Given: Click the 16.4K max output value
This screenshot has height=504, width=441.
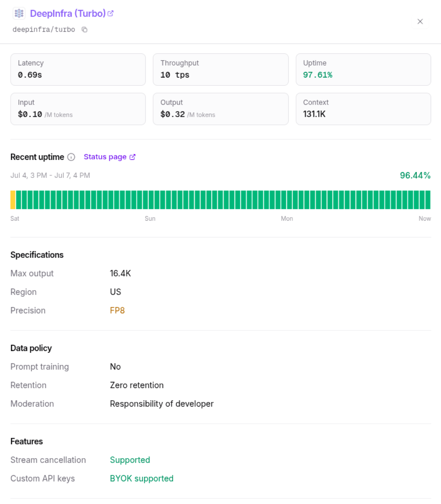Looking at the screenshot, I should 120,273.
